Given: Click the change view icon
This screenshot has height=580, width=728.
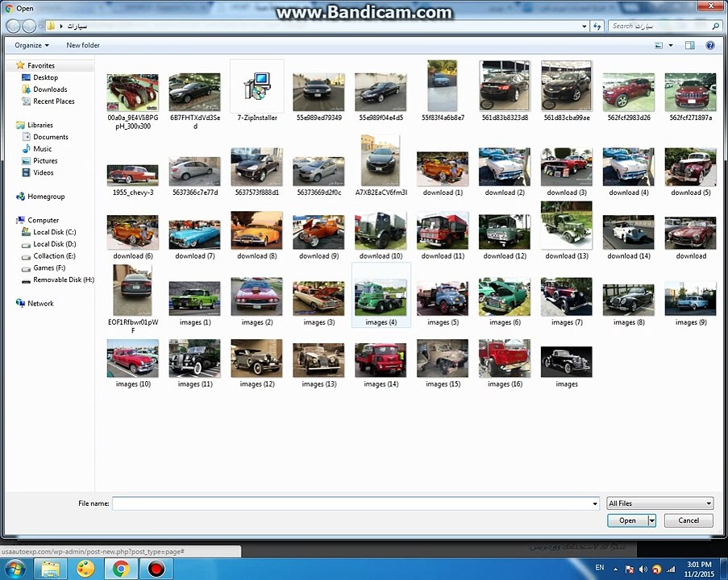Looking at the screenshot, I should 659,45.
